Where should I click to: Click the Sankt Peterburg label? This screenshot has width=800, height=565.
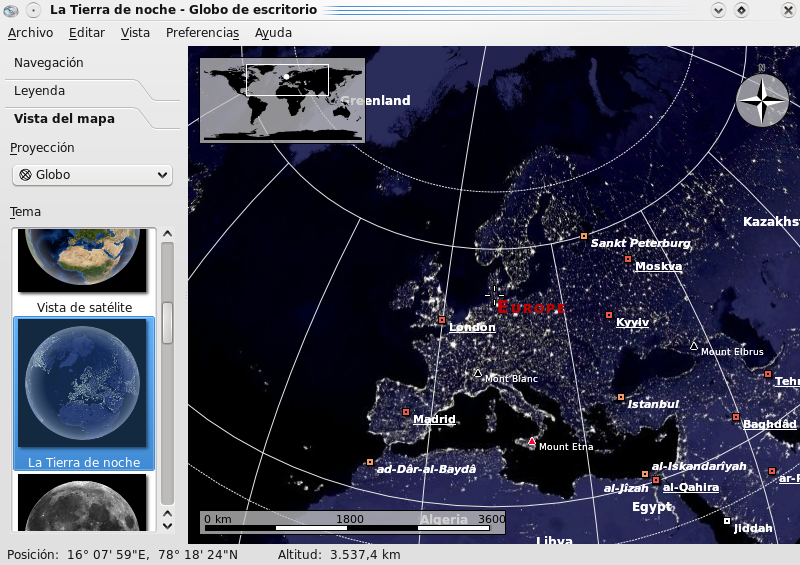click(x=640, y=243)
